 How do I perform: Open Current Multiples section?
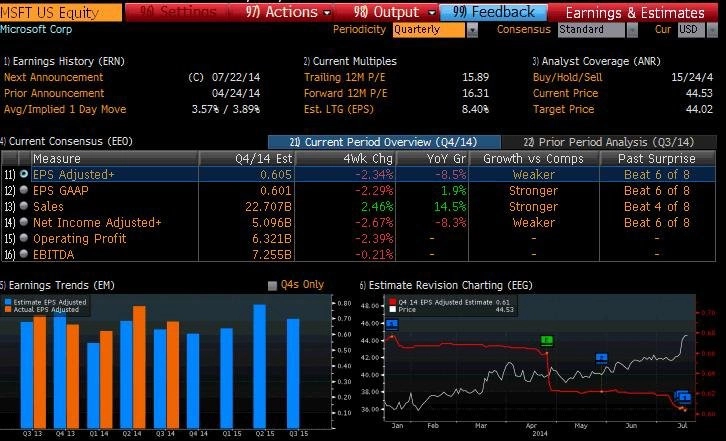click(350, 61)
